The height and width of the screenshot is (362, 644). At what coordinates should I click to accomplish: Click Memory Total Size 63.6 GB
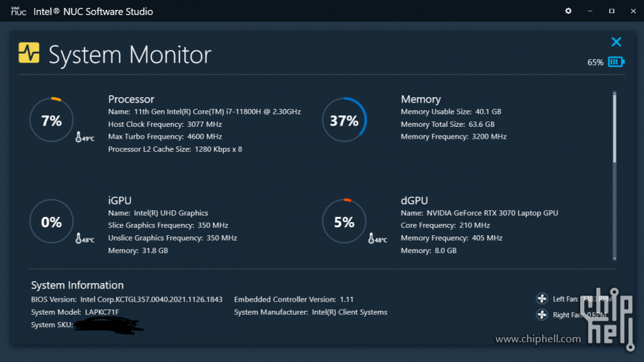point(448,124)
